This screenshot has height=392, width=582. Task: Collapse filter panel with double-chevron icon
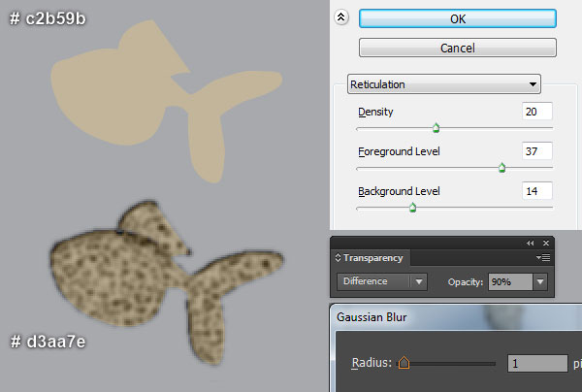[x=341, y=16]
